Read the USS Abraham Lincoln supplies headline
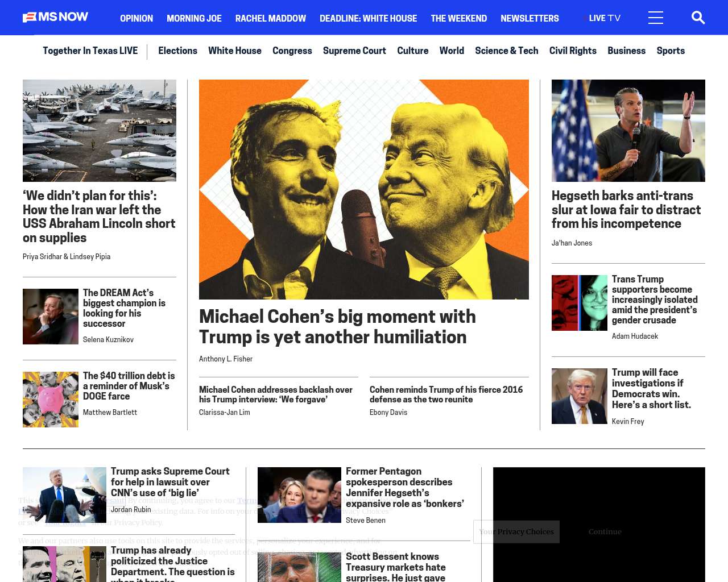The height and width of the screenshot is (582, 728). point(99,217)
